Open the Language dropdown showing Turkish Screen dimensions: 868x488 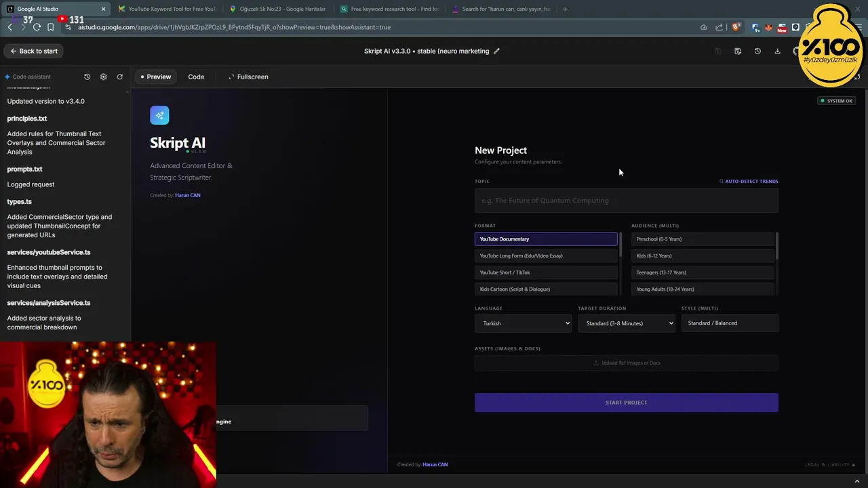[x=524, y=323]
